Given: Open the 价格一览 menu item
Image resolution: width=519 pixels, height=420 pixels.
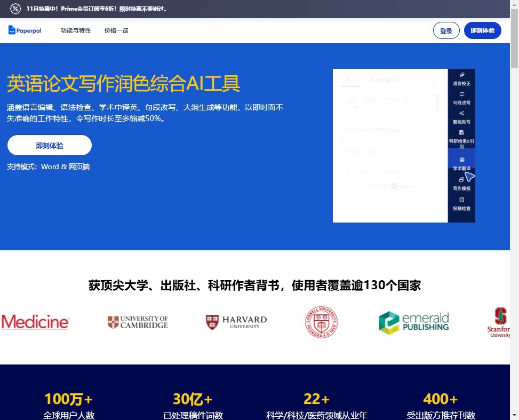Looking at the screenshot, I should click(116, 30).
